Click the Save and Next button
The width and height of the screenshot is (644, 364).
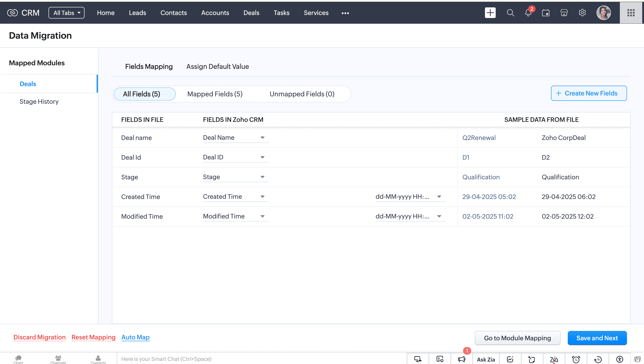click(x=597, y=338)
